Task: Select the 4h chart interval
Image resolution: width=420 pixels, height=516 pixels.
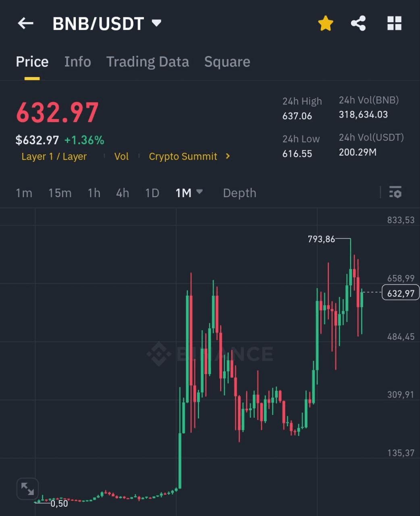Action: (123, 193)
